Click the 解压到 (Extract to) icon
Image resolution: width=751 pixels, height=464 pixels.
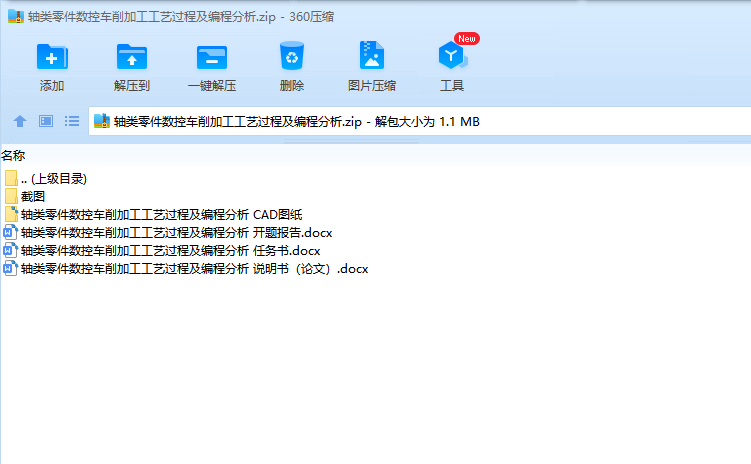(132, 57)
